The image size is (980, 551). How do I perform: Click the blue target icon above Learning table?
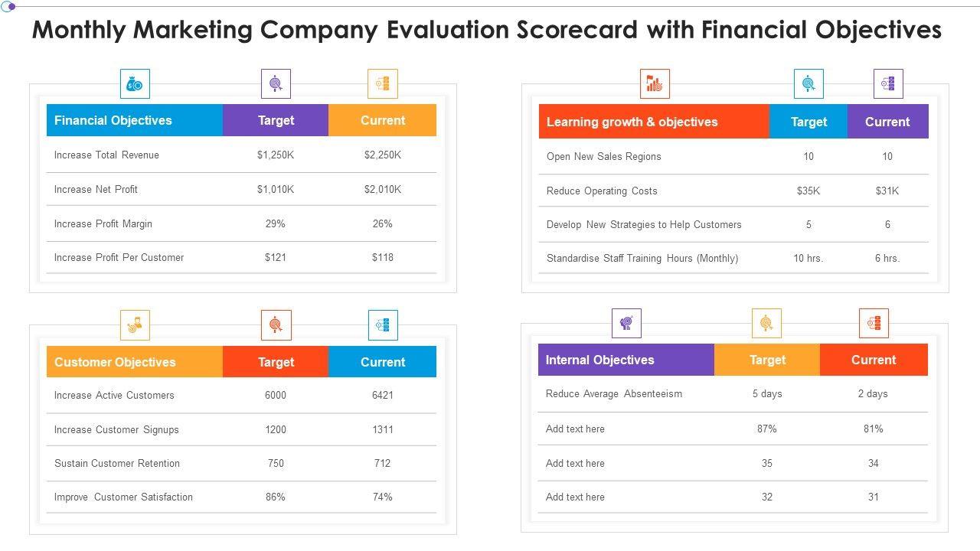pyautogui.click(x=808, y=84)
